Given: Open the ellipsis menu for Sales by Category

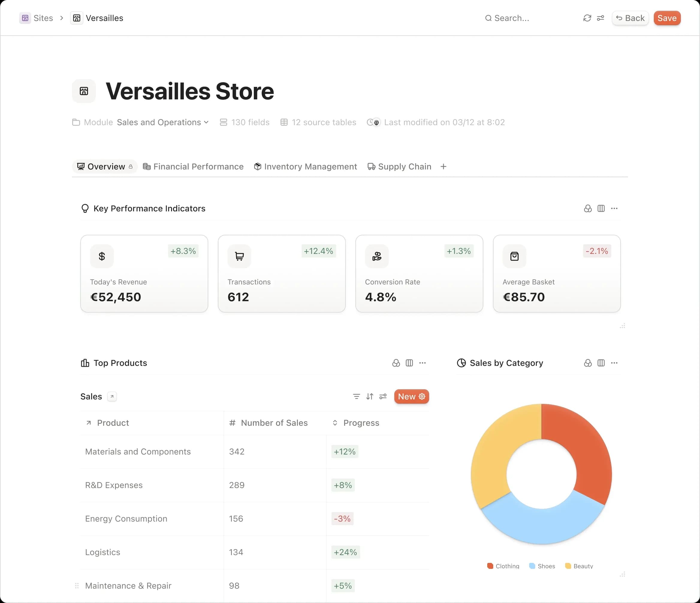Looking at the screenshot, I should [615, 363].
